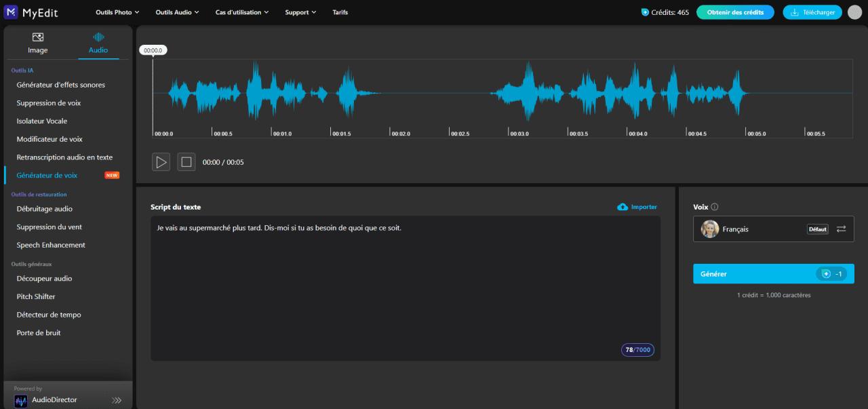Click the 00:00 / 00:05 time display
Viewport: 868px width, 409px height.
coord(223,162)
